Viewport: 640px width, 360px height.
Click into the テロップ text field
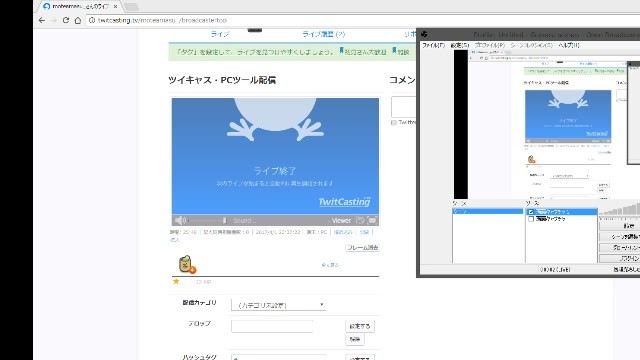point(272,327)
